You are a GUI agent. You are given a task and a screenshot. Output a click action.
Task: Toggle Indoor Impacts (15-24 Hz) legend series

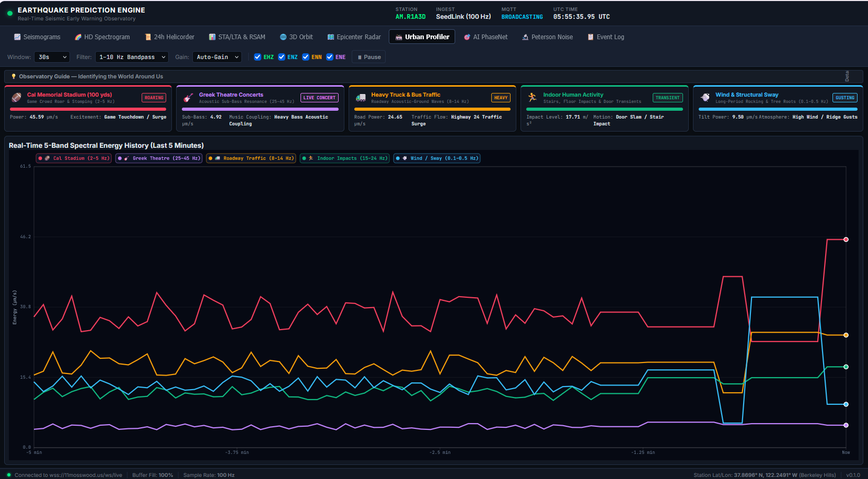pos(345,158)
